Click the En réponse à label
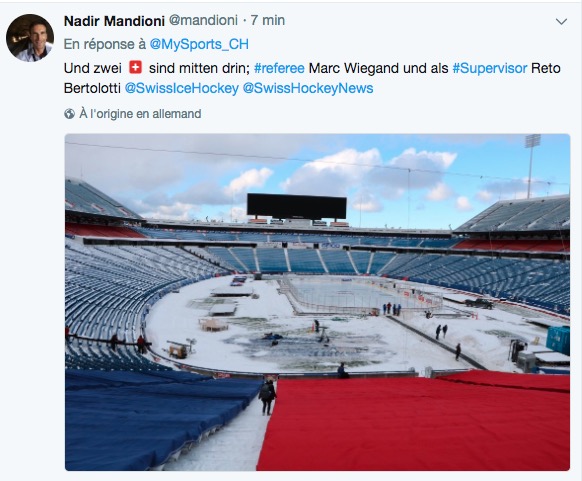The height and width of the screenshot is (481, 582). 105,45
